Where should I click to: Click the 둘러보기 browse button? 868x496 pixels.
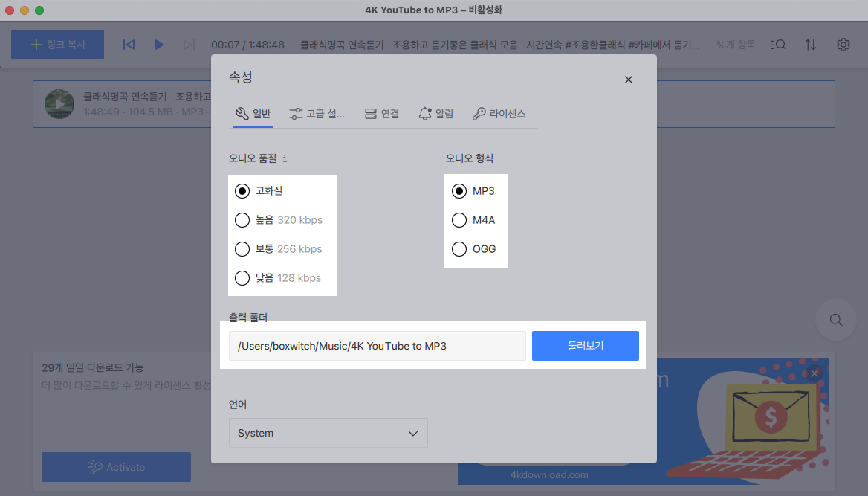[585, 346]
